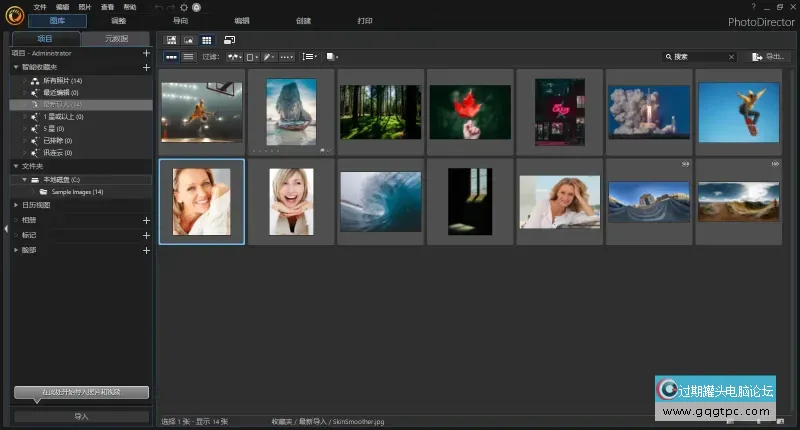The image size is (800, 430).
Task: Expand the 日历视图 section
Action: (16, 205)
